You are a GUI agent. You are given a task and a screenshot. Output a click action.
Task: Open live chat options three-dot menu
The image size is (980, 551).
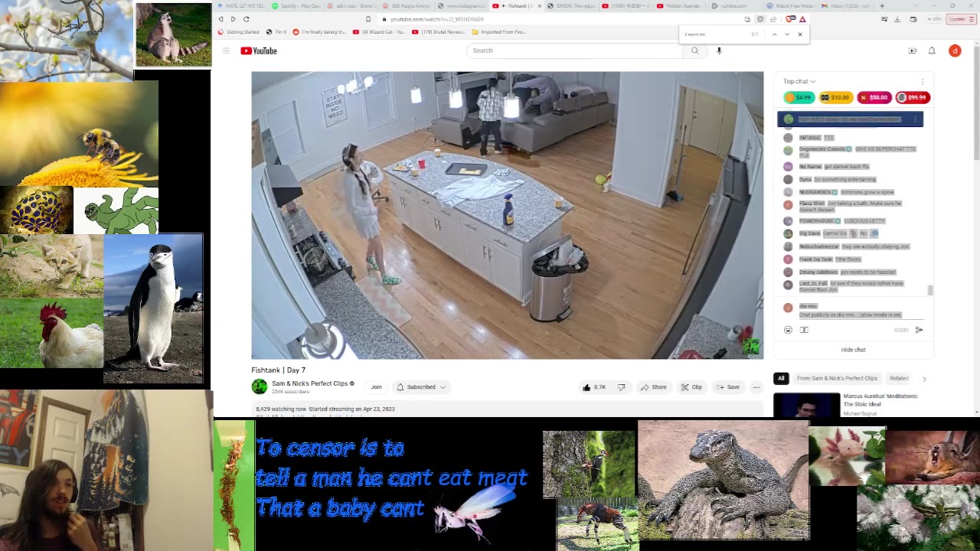tap(923, 81)
